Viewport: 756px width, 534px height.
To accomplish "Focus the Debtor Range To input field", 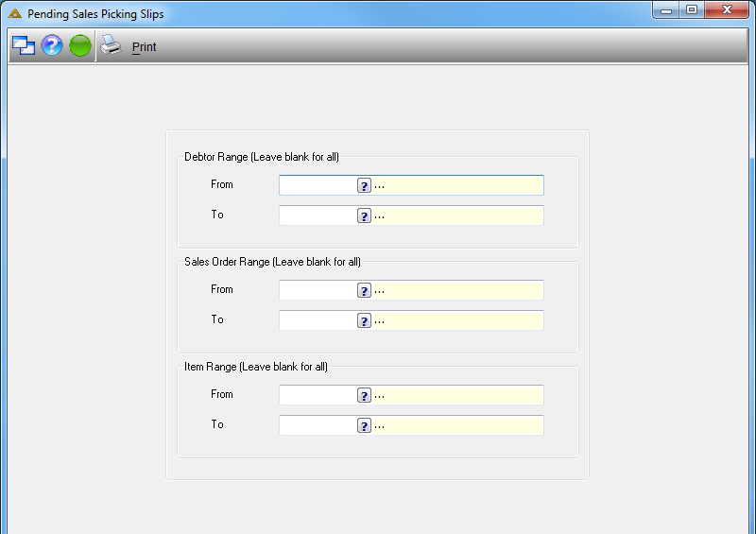I will (318, 215).
